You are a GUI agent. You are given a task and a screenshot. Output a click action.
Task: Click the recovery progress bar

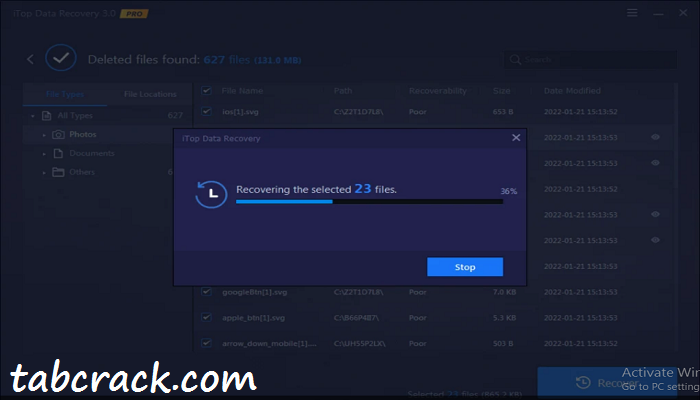[x=369, y=202]
